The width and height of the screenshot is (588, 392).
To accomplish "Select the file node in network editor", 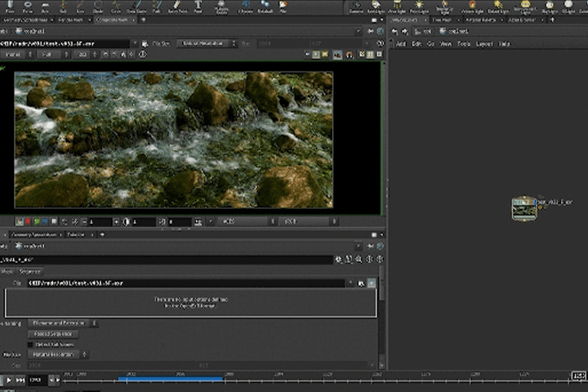I will (x=523, y=208).
